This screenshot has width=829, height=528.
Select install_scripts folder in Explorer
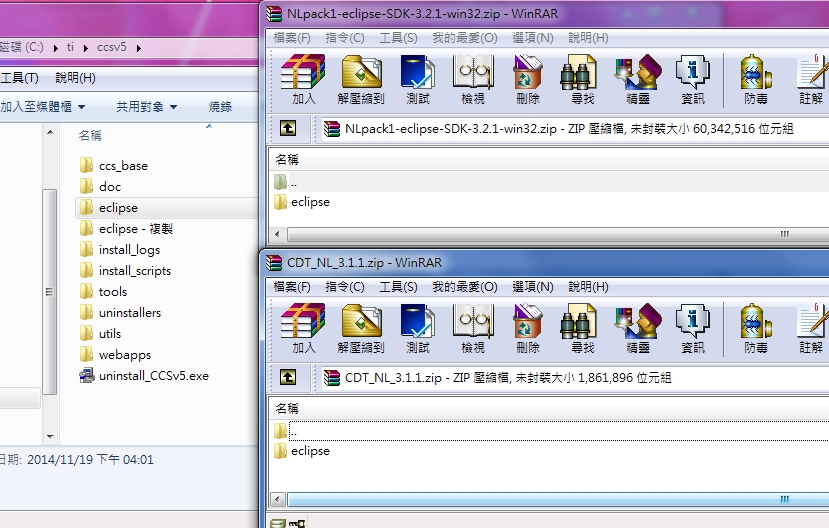point(135,271)
